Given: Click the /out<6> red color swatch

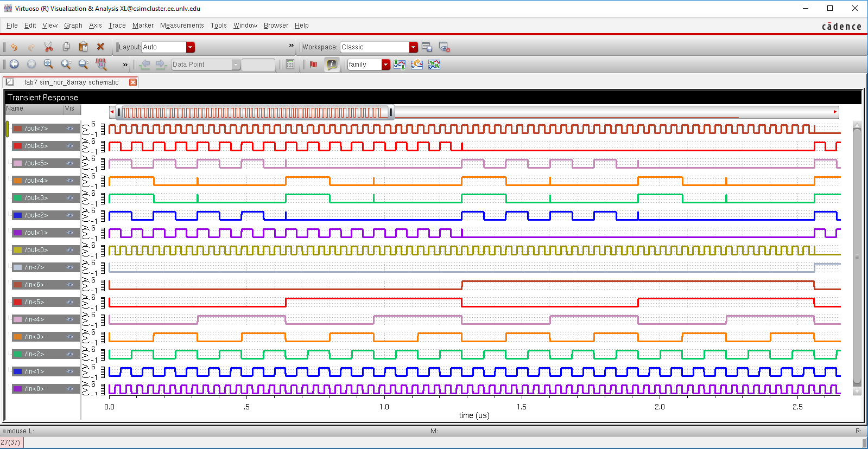Looking at the screenshot, I should pyautogui.click(x=17, y=146).
